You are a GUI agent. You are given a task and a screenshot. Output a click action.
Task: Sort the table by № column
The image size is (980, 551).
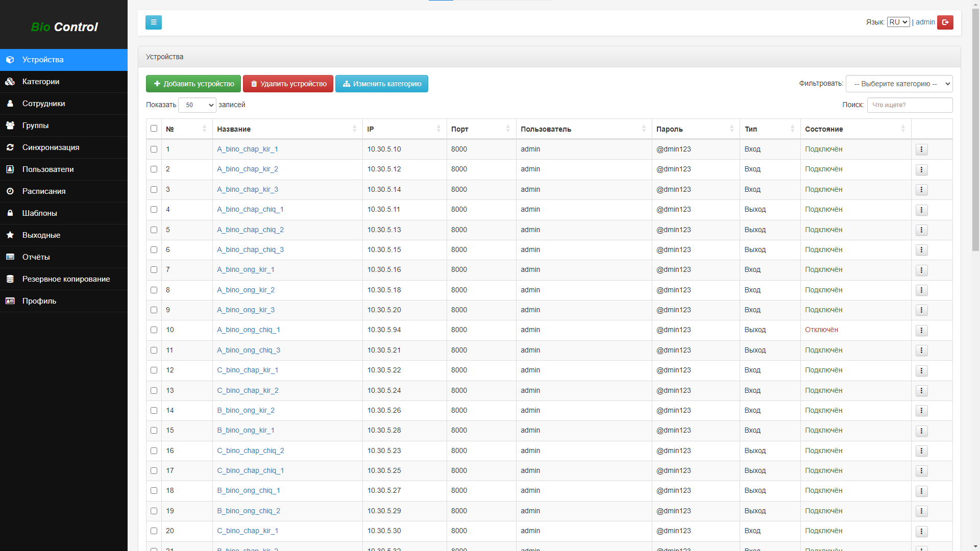[186, 129]
